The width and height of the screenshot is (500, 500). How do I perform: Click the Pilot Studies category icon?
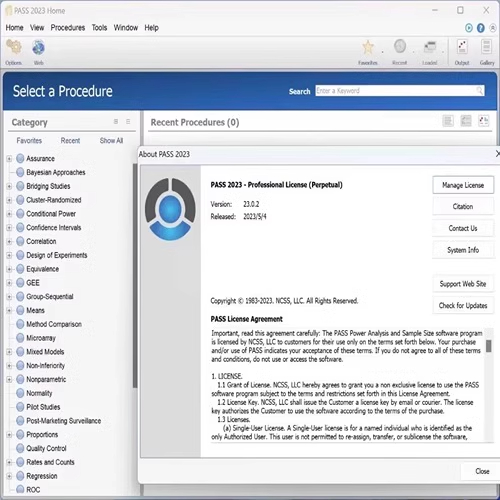point(20,407)
